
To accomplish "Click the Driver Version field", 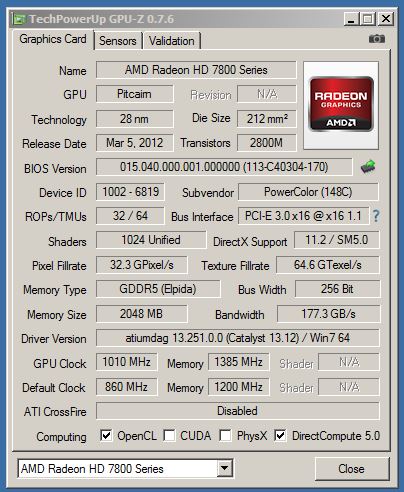I will pos(238,338).
